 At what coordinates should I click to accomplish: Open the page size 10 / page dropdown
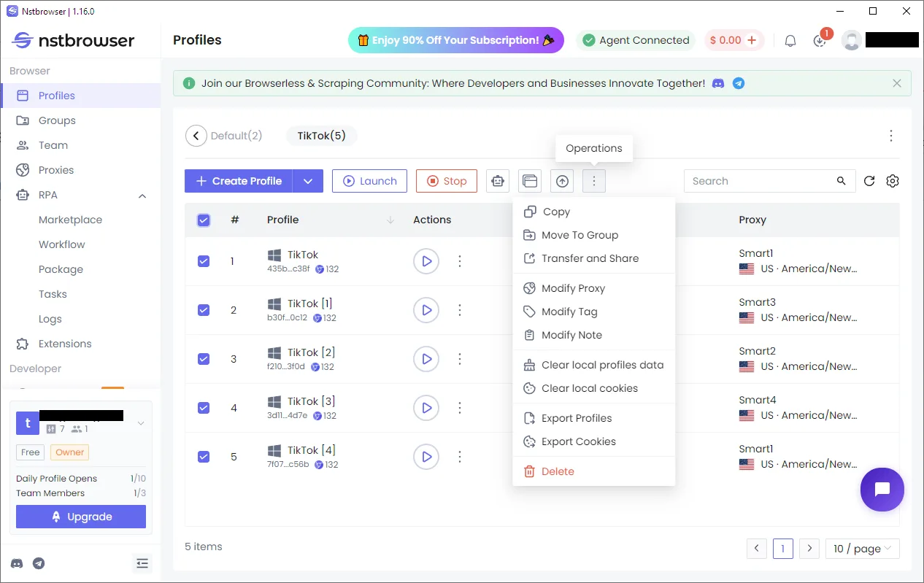click(x=863, y=549)
